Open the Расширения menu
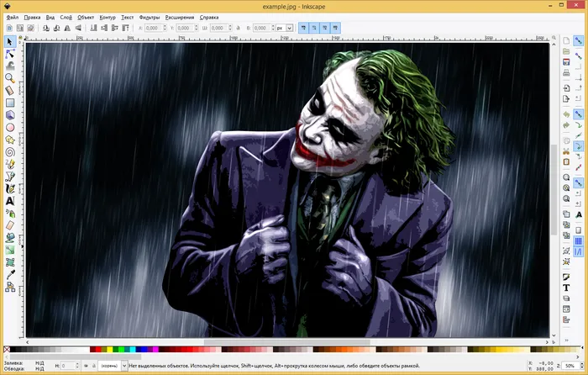This screenshot has height=375, width=588. click(x=180, y=18)
